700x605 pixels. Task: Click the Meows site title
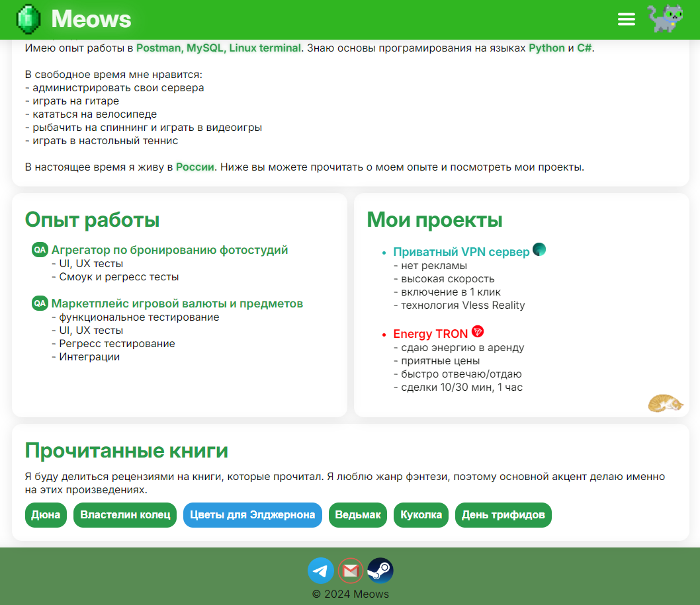91,19
